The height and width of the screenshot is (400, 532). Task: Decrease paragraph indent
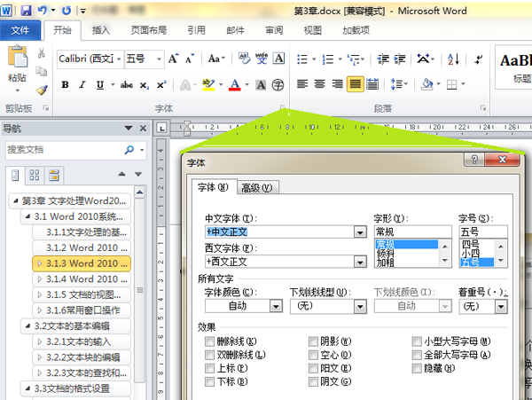(383, 59)
